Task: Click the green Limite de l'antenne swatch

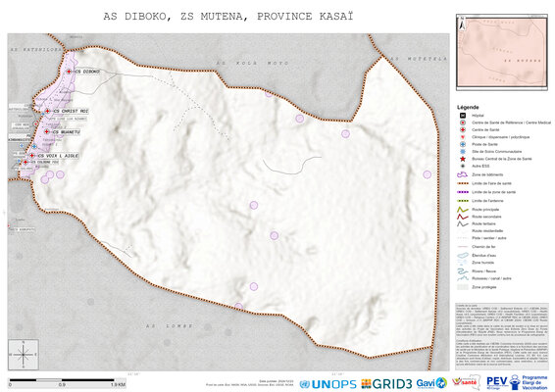Action: click(x=462, y=201)
